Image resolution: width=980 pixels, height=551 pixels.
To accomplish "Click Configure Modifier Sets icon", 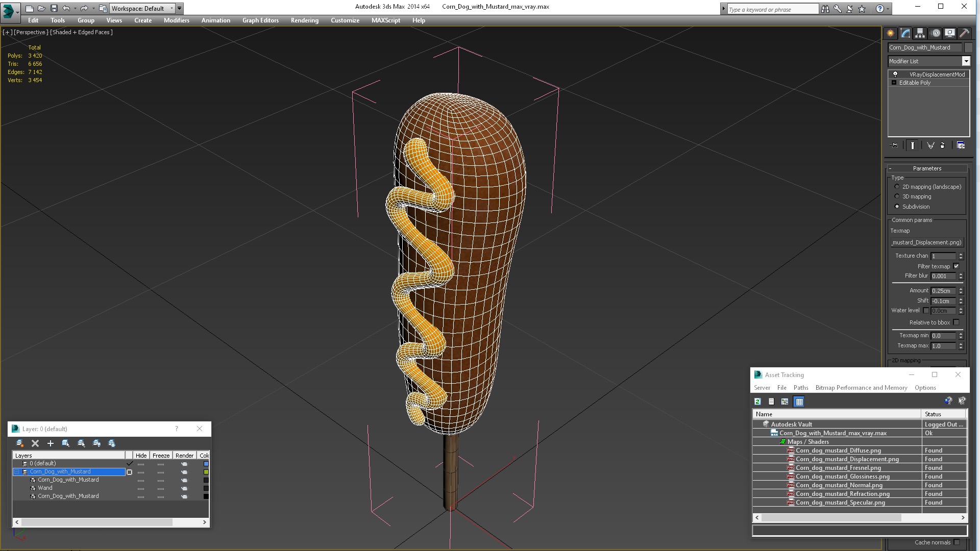I will pyautogui.click(x=961, y=145).
